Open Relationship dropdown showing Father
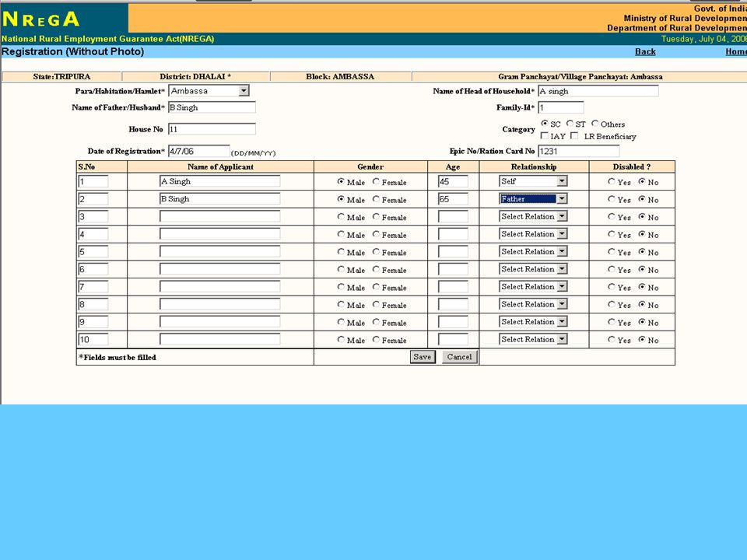This screenshot has width=747, height=560. point(533,198)
